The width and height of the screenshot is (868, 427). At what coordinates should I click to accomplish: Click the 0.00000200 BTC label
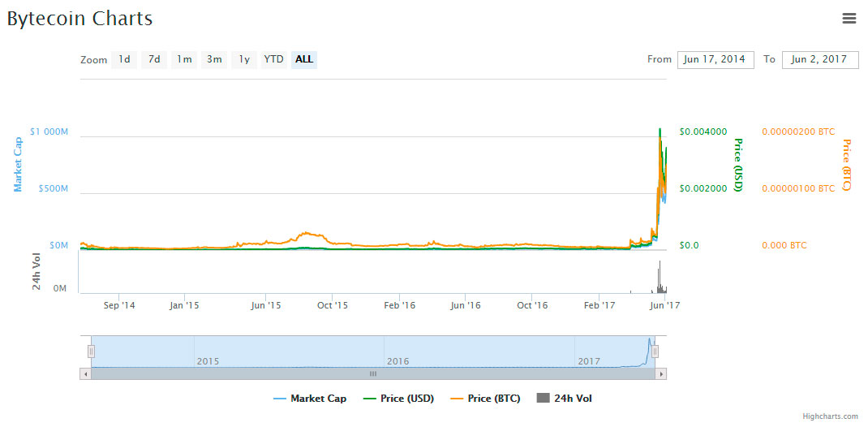(798, 132)
